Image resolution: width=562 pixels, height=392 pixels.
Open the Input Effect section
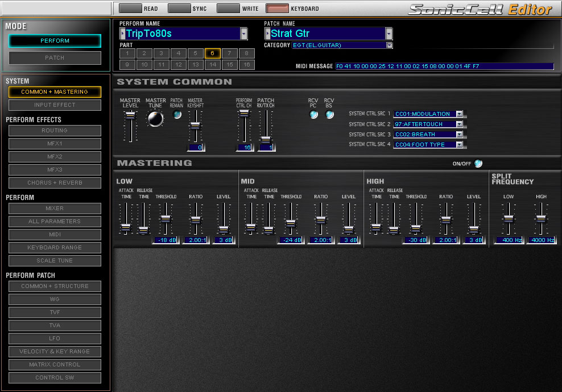(55, 105)
